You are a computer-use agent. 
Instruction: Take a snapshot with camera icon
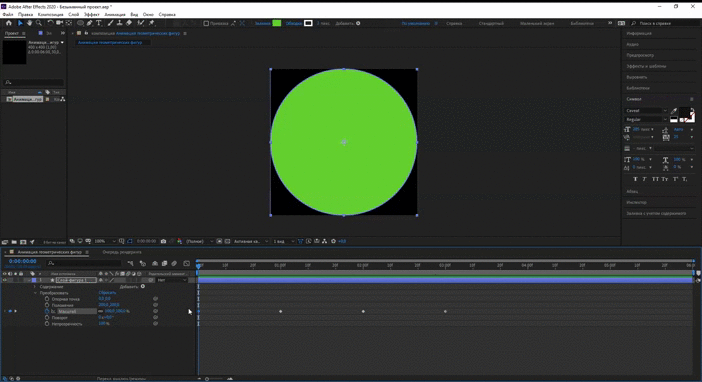point(163,241)
